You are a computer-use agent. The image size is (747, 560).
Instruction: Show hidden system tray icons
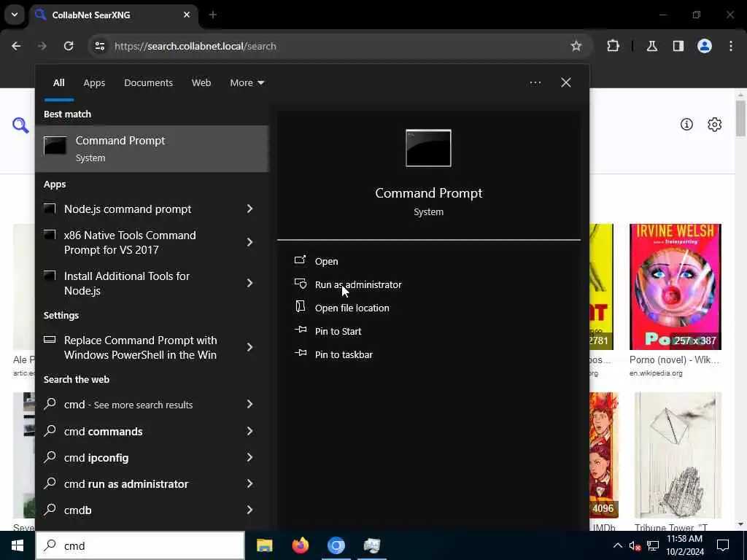click(x=617, y=545)
